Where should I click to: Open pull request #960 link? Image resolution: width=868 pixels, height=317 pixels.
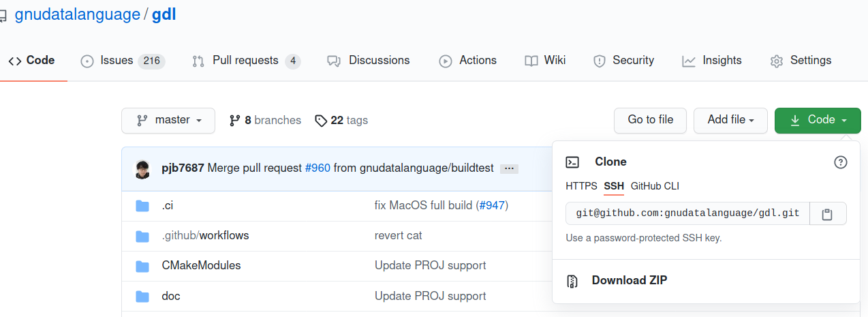coord(317,168)
